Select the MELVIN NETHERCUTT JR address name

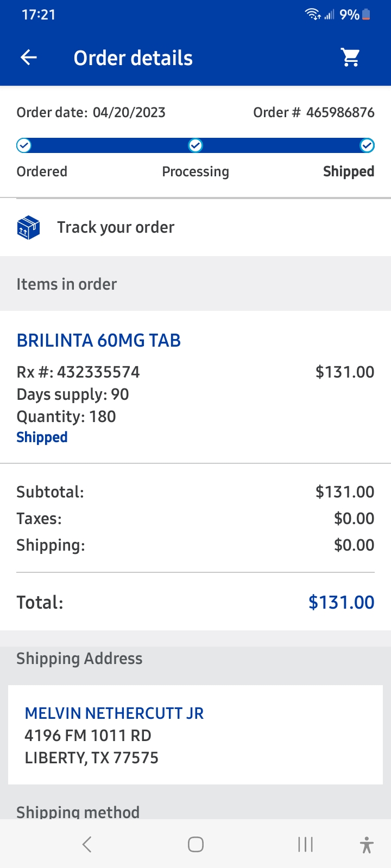[x=114, y=713]
